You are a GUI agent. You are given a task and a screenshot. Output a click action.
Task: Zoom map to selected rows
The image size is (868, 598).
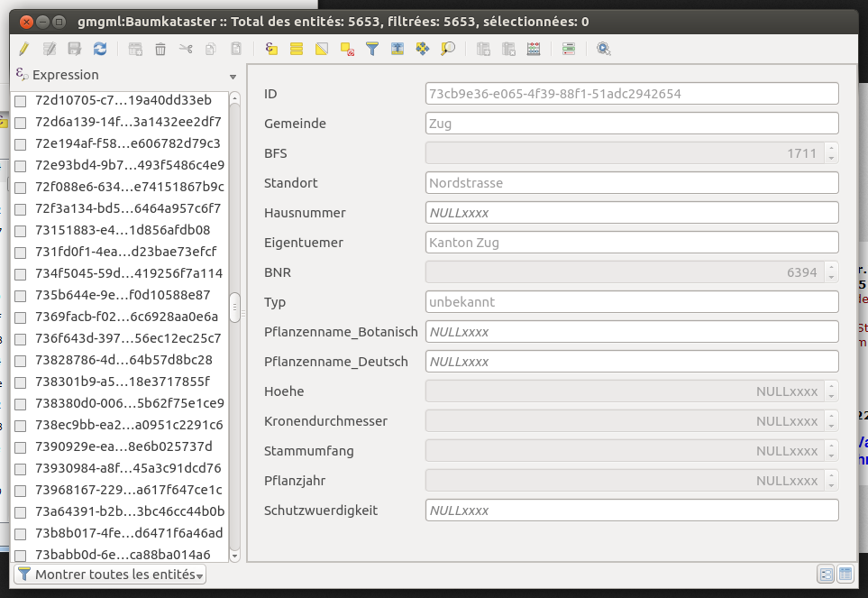(447, 49)
